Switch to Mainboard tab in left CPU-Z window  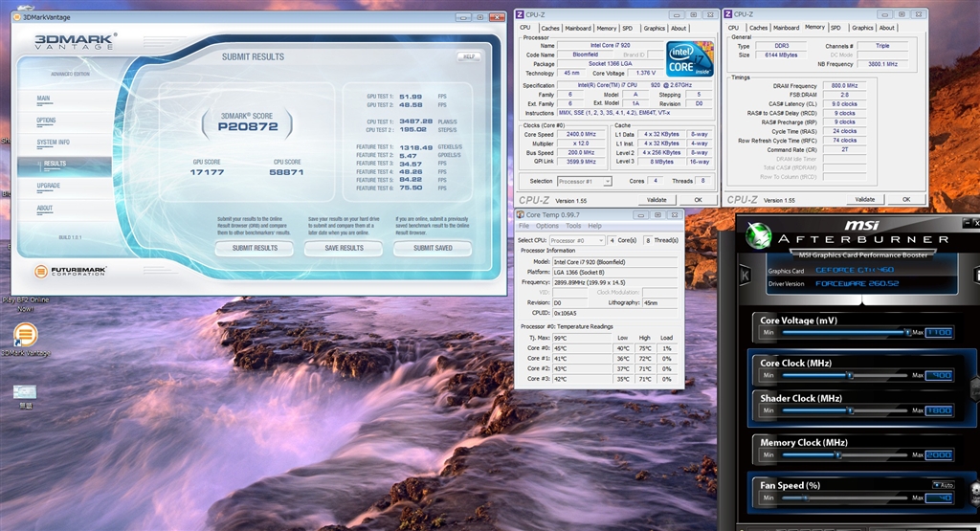coord(577,28)
